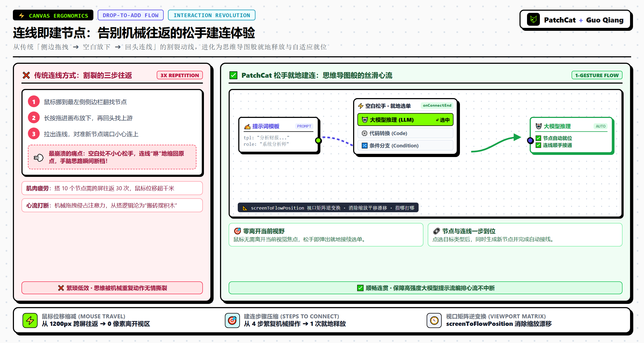Click the ruler icon beside screenToFlowPosition
Viewport: 644px width, 343px height.
(245, 208)
